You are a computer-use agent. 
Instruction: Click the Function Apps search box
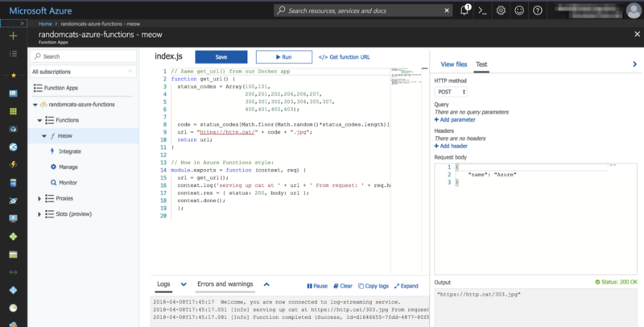pyautogui.click(x=84, y=56)
